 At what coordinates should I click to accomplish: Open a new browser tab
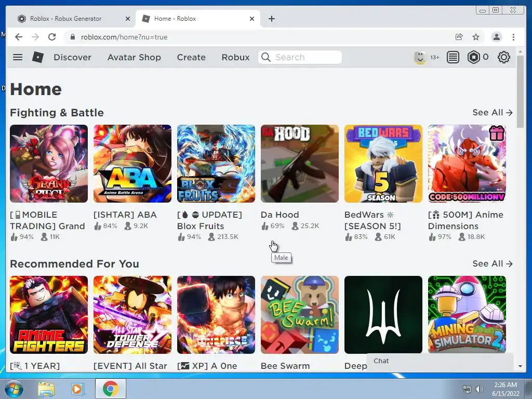[271, 19]
